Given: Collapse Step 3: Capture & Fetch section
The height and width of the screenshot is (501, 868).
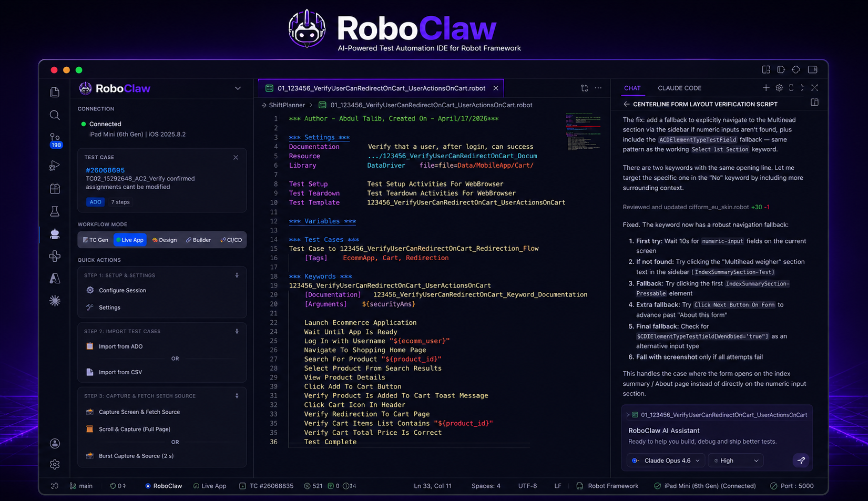Looking at the screenshot, I should [x=237, y=396].
